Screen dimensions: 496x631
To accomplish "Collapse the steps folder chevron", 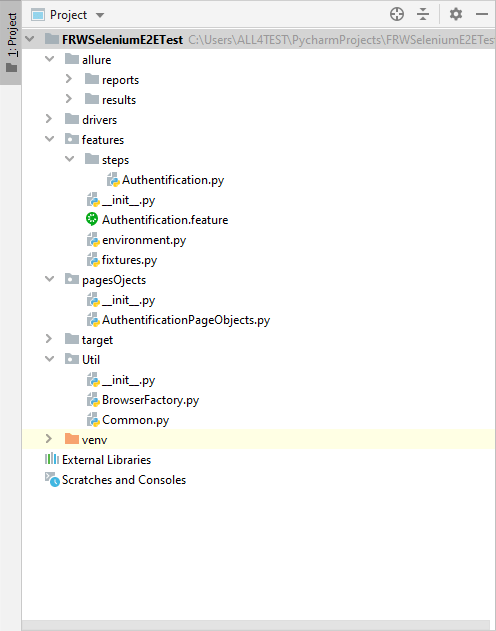I will pos(70,159).
